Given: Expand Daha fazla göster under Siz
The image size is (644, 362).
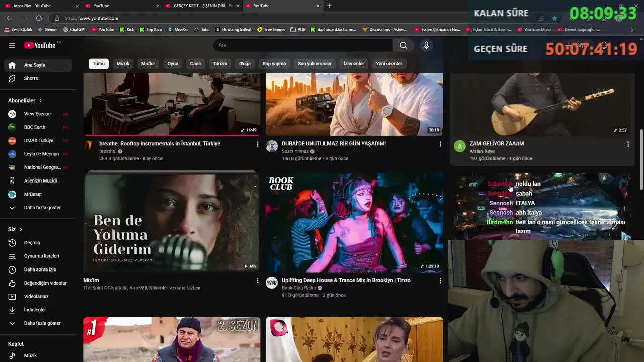Looking at the screenshot, I should 38,323.
